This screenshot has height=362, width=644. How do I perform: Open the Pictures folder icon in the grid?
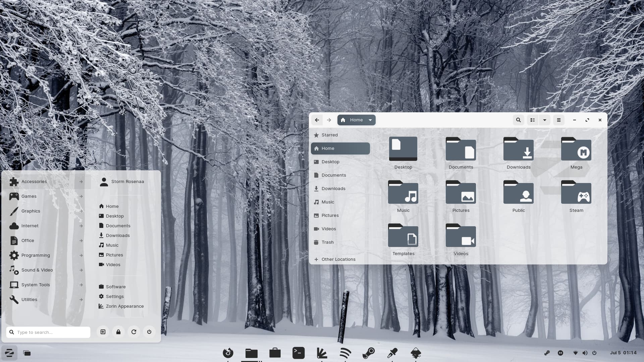tap(461, 192)
